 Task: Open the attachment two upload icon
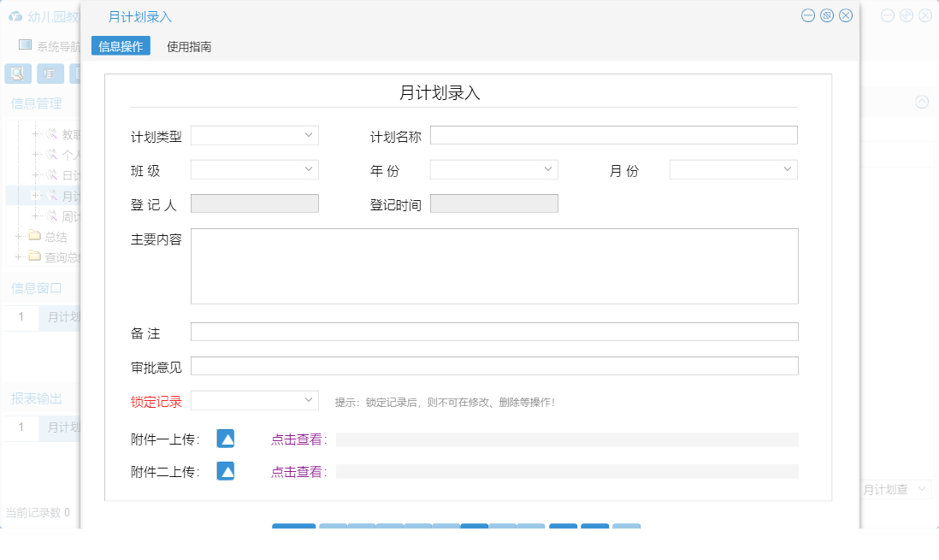(x=225, y=470)
